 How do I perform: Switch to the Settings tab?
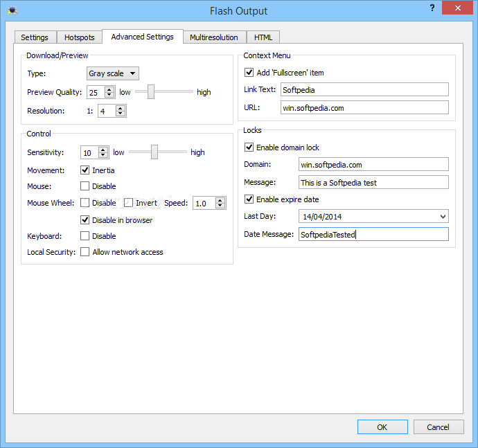(35, 37)
